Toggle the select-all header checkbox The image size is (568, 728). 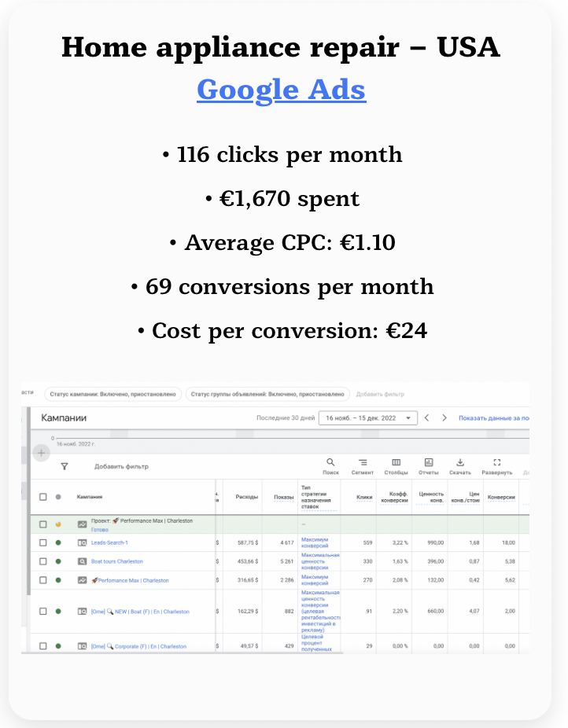[x=43, y=497]
